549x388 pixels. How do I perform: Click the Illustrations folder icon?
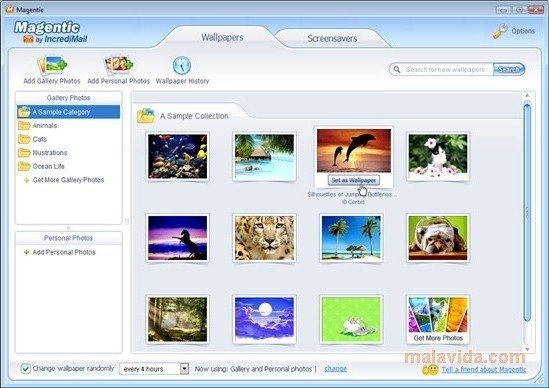click(x=24, y=153)
